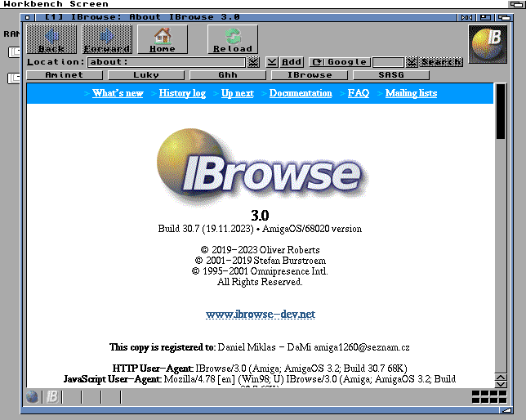Open the Location history dropdown

pos(253,62)
